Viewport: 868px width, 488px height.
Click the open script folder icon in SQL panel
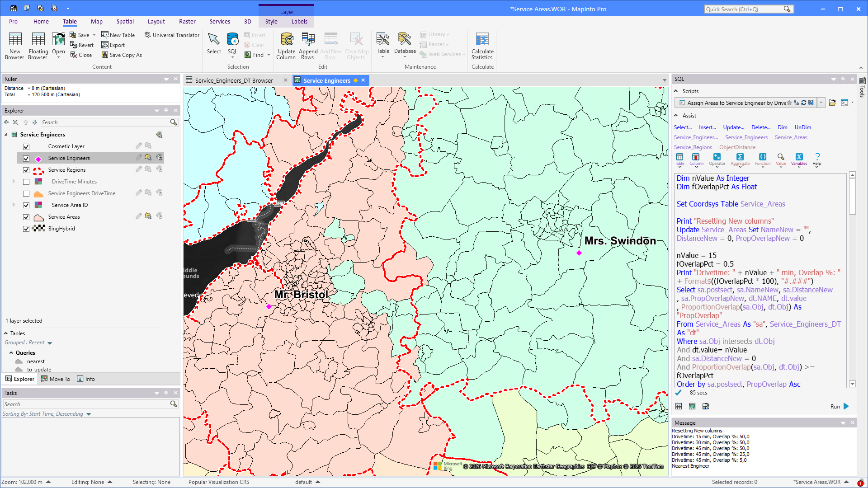point(832,103)
